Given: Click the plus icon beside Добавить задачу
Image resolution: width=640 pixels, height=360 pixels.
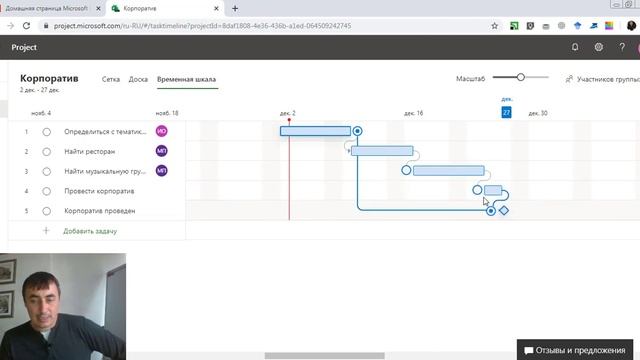Looking at the screenshot, I should [x=46, y=231].
